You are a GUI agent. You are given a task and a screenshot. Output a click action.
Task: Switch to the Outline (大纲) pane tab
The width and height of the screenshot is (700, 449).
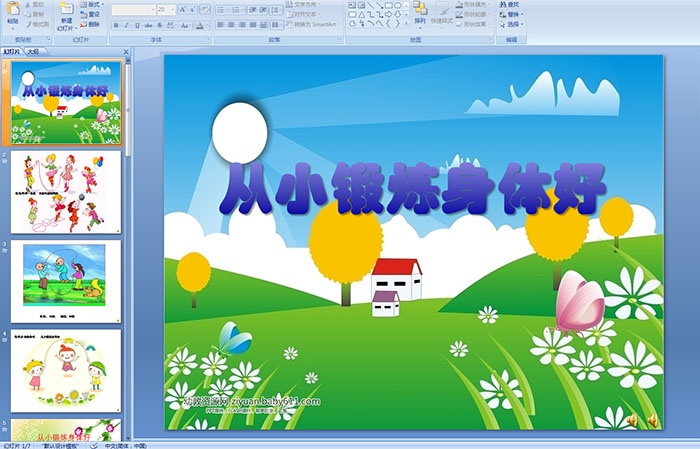[33, 52]
